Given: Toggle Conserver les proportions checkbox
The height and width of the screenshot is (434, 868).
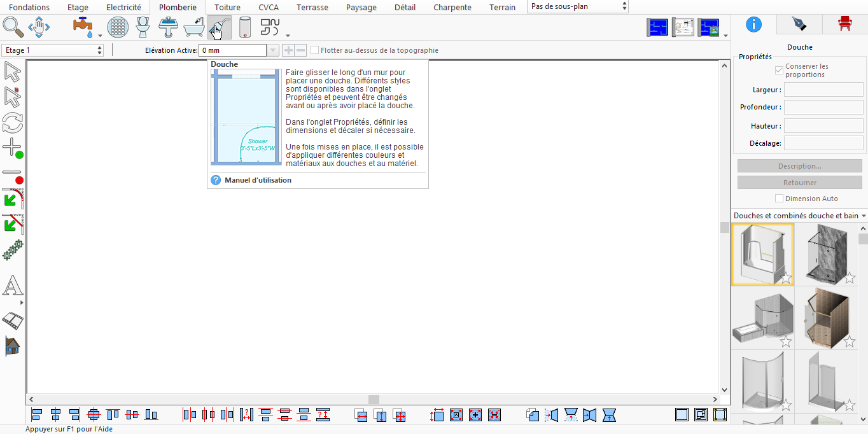Looking at the screenshot, I should [x=779, y=70].
